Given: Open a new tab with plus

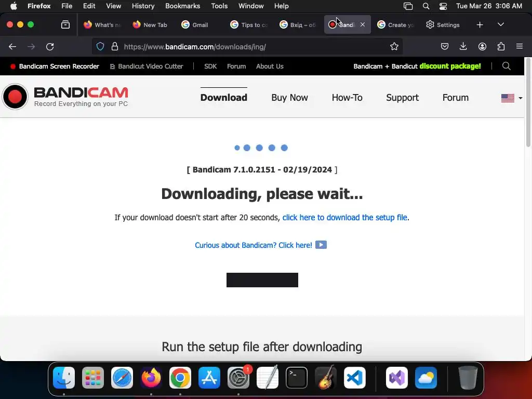Looking at the screenshot, I should click(x=480, y=25).
